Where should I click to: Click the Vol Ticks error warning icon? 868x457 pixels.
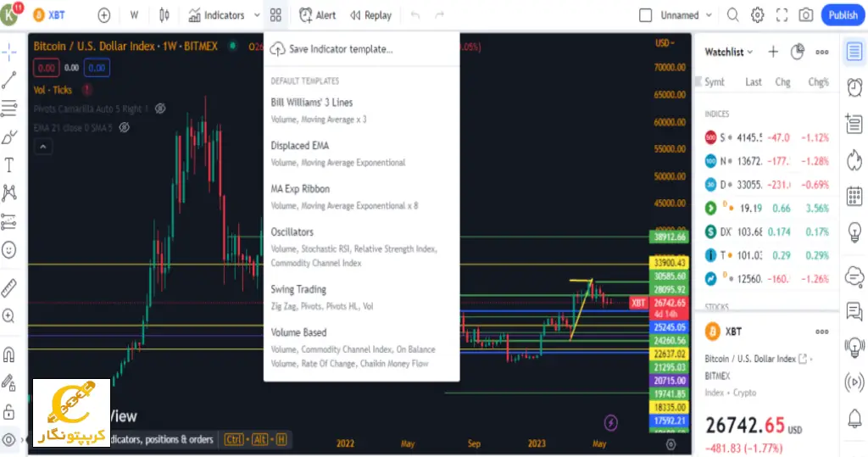[87, 90]
